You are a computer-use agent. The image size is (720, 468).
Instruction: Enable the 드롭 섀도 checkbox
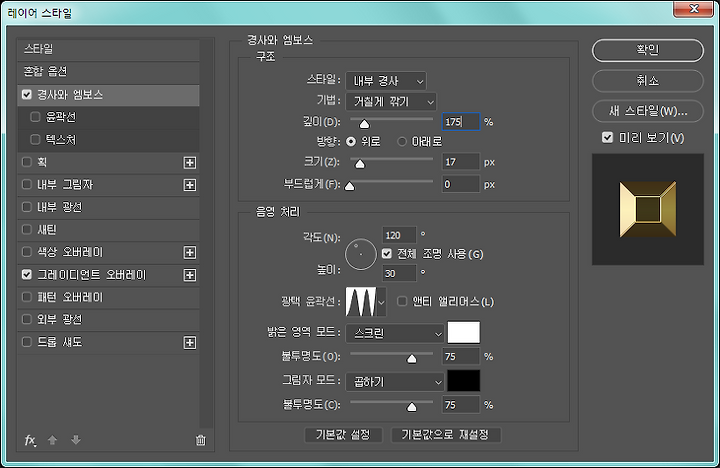27,342
